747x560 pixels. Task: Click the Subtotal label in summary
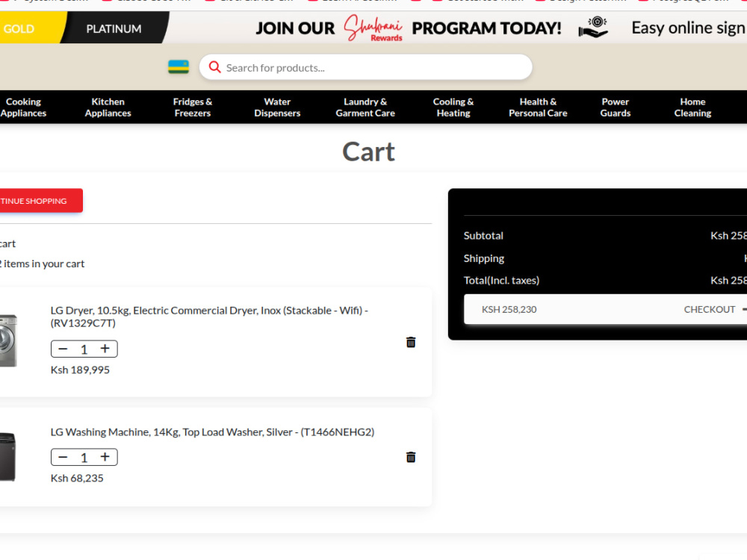483,235
